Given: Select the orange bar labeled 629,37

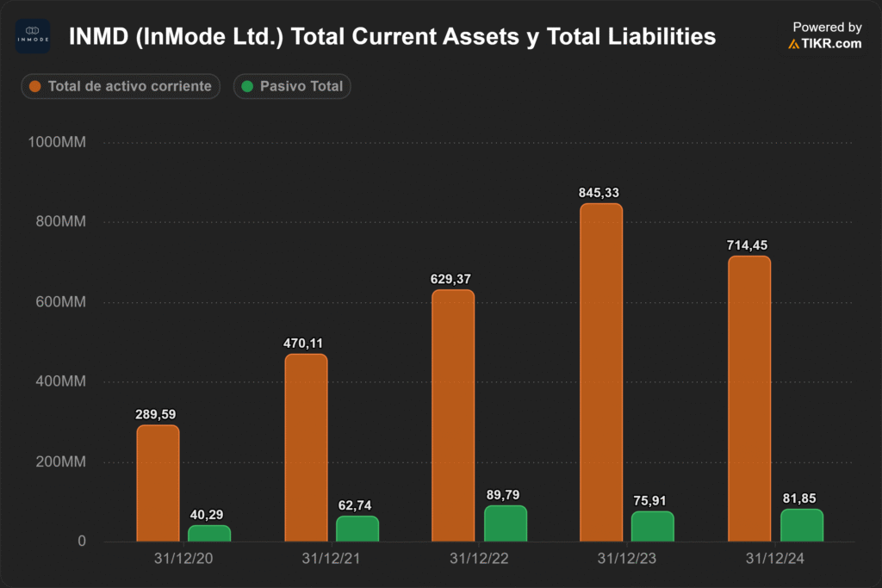Looking at the screenshot, I should coord(453,416).
